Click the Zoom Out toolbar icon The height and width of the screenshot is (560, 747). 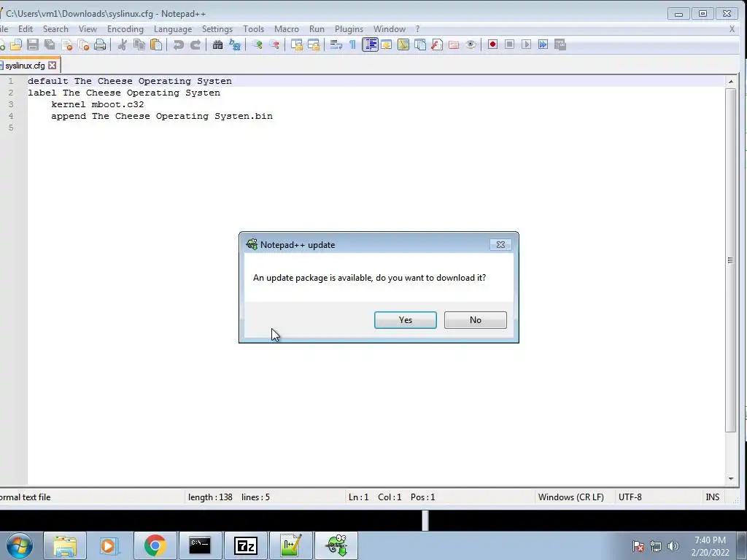[274, 44]
